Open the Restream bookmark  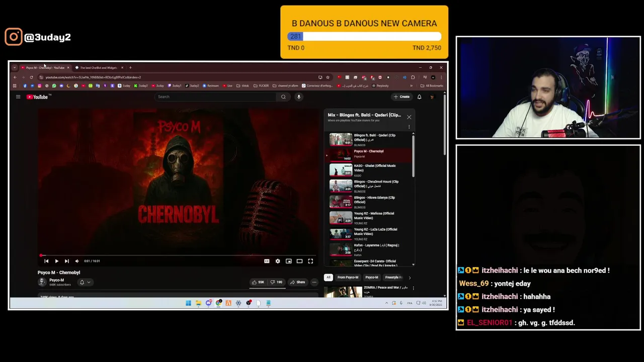(211, 86)
